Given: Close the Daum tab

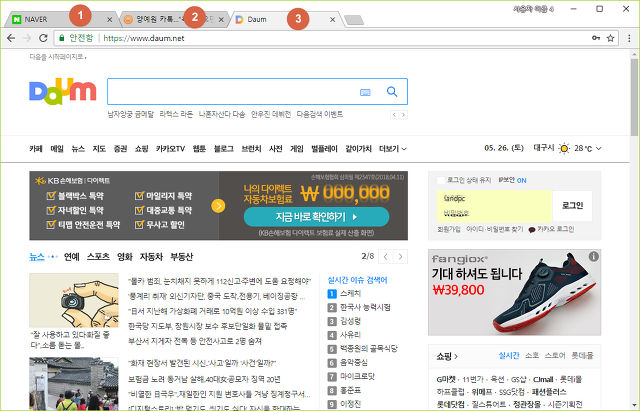Looking at the screenshot, I should [x=333, y=20].
